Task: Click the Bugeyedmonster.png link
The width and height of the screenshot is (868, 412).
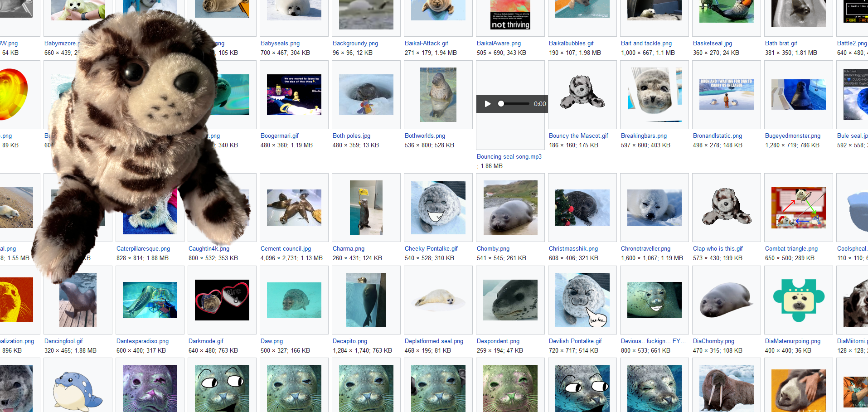Action: pos(792,136)
